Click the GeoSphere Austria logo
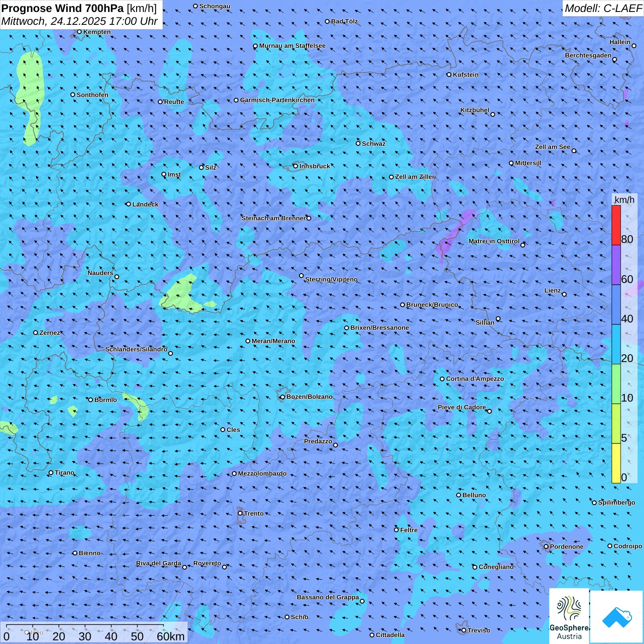 point(569,616)
